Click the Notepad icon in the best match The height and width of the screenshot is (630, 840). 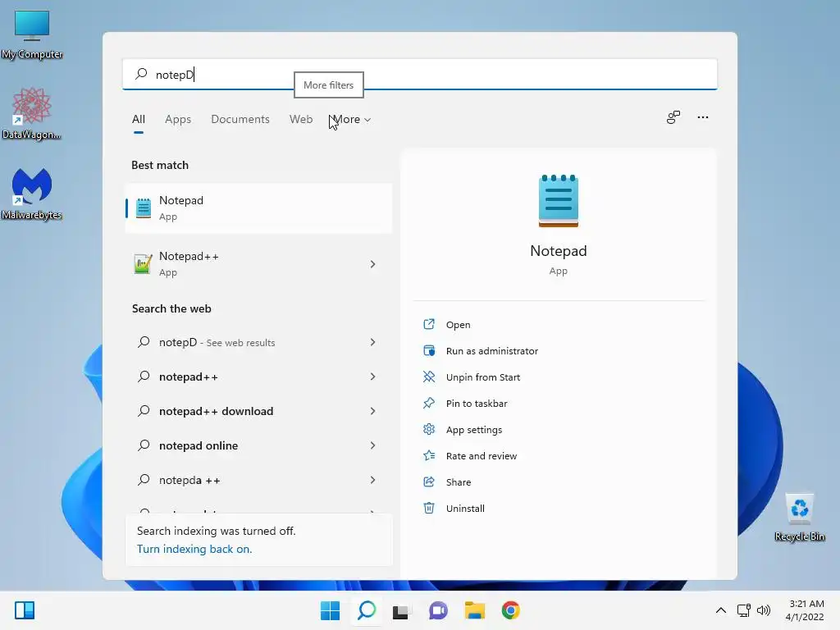143,208
